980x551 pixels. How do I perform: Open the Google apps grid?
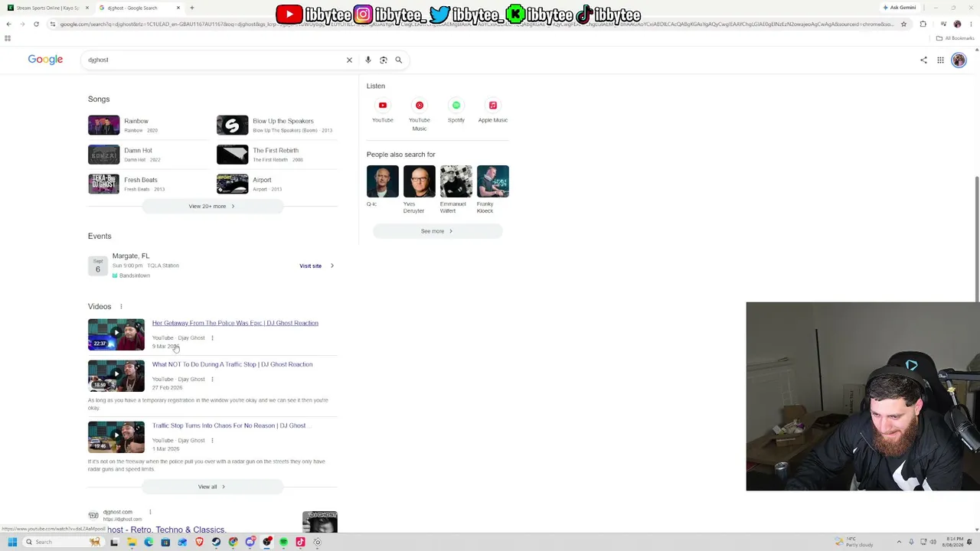click(940, 60)
